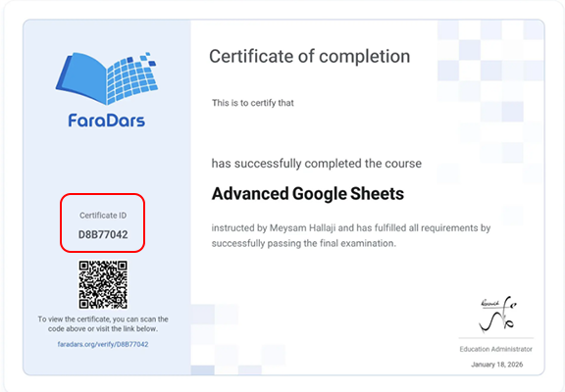Click the Certificate ID label
This screenshot has width=565, height=392.
coord(103,216)
